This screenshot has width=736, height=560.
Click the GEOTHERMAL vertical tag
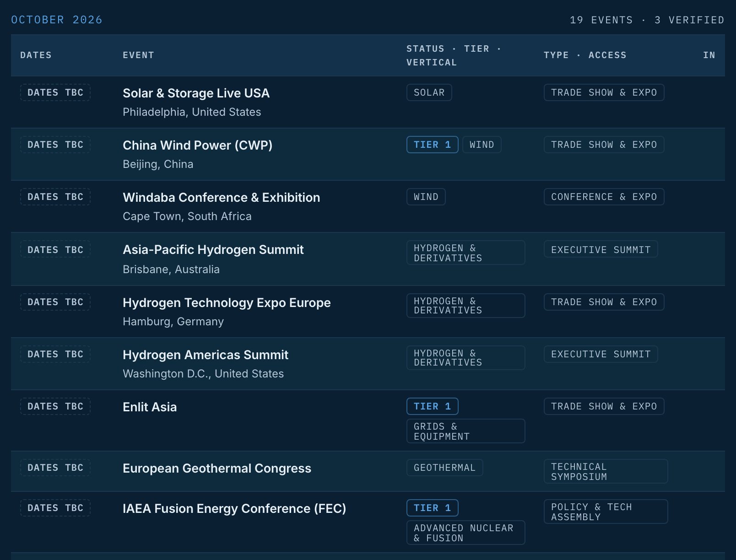pyautogui.click(x=445, y=468)
